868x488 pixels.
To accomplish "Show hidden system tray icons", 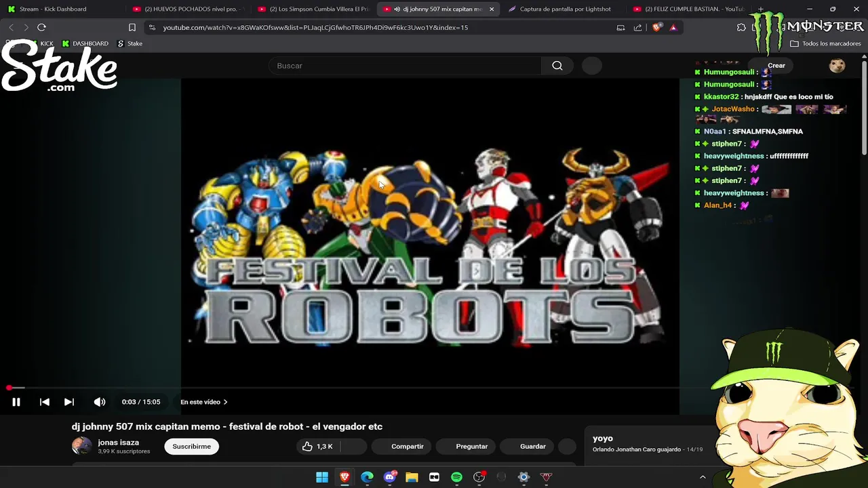I will [703, 477].
